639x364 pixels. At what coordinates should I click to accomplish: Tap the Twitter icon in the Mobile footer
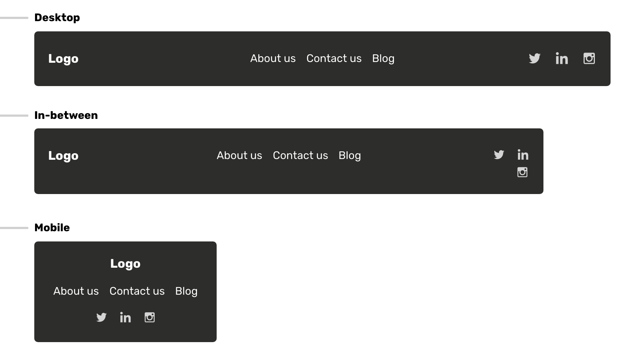coord(101,317)
